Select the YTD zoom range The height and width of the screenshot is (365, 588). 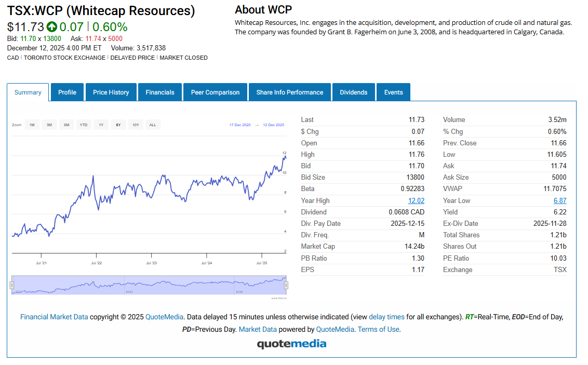[83, 125]
